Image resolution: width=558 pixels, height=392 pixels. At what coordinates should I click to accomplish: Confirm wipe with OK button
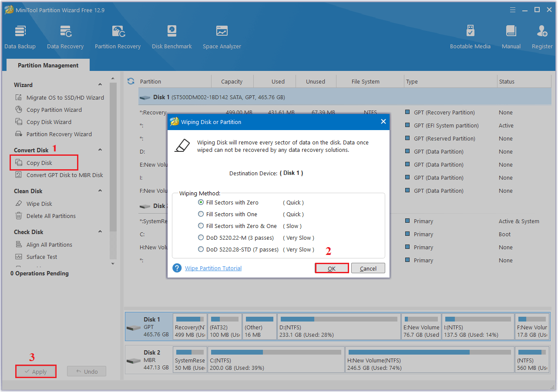[x=332, y=268]
